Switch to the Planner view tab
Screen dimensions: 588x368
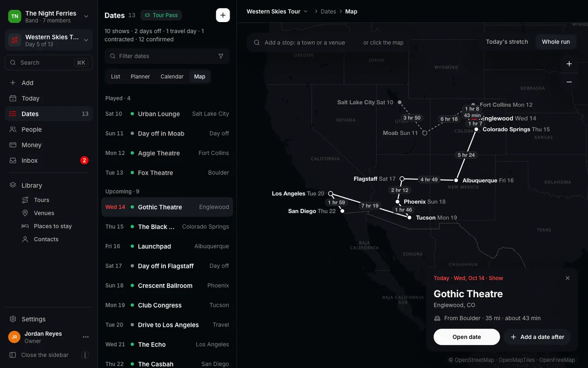(x=140, y=77)
